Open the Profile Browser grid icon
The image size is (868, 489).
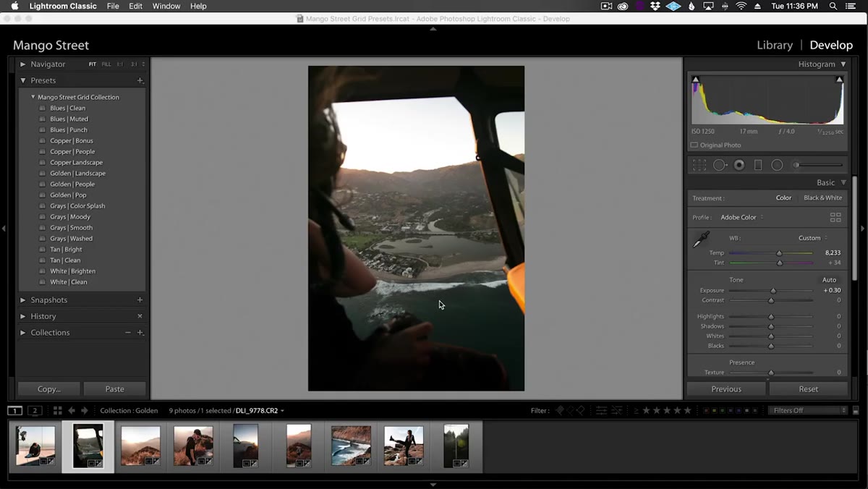835,217
